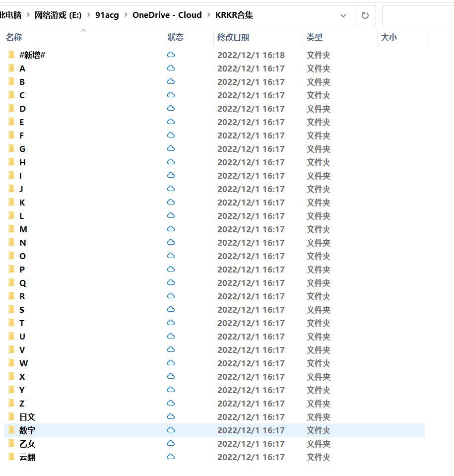Click the cloud sync icon of folder Z
The height and width of the screenshot is (476, 454).
[x=171, y=404]
